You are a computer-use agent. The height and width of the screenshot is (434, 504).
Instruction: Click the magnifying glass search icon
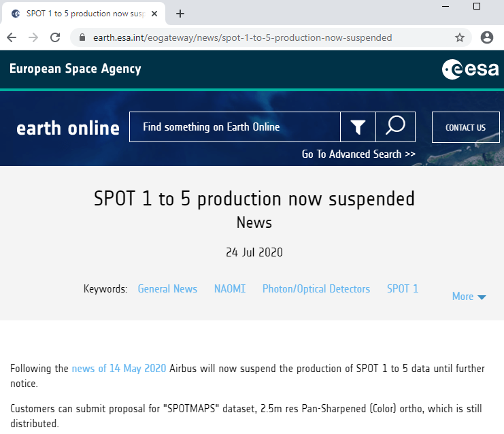point(395,127)
